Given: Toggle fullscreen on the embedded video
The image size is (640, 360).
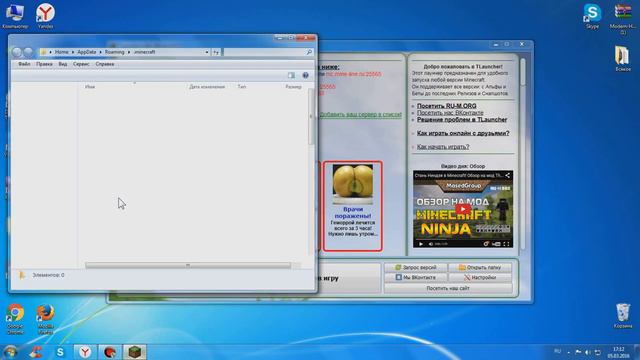Looking at the screenshot, I should pyautogui.click(x=506, y=244).
